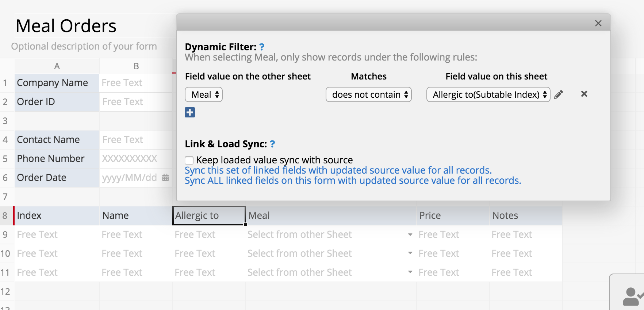The width and height of the screenshot is (644, 310).
Task: Open the 'does not contain' matches dropdown
Action: tap(369, 95)
